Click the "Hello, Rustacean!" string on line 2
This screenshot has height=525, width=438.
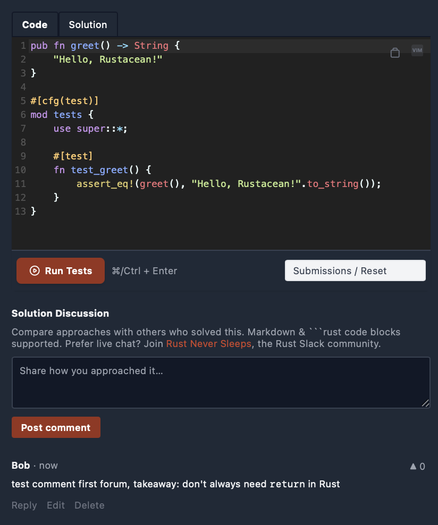(x=108, y=59)
